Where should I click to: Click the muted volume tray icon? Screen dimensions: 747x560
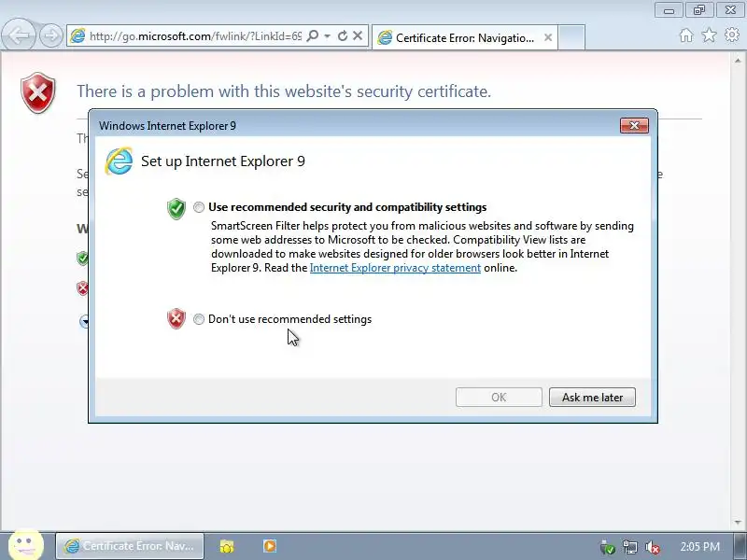652,547
